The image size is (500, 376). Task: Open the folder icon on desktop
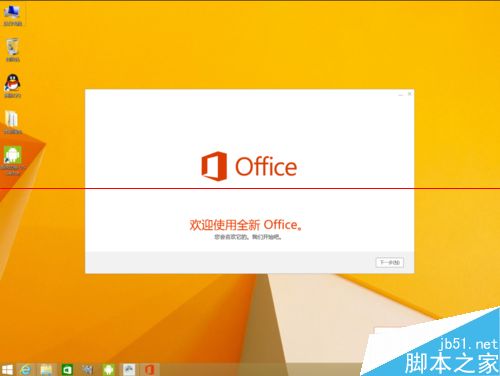(12, 122)
